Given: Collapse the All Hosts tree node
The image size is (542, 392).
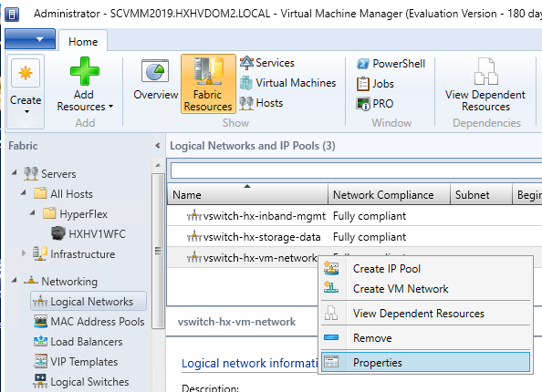Looking at the screenshot, I should (23, 192).
